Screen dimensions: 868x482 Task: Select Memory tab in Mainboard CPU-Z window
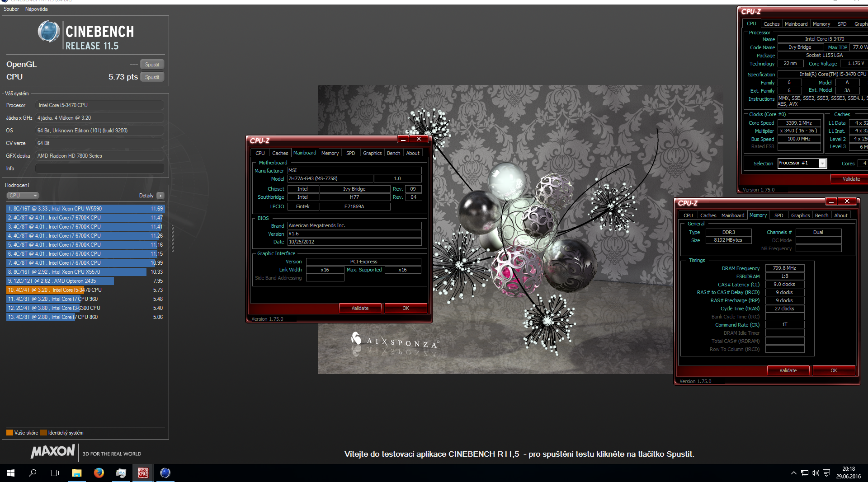click(330, 153)
